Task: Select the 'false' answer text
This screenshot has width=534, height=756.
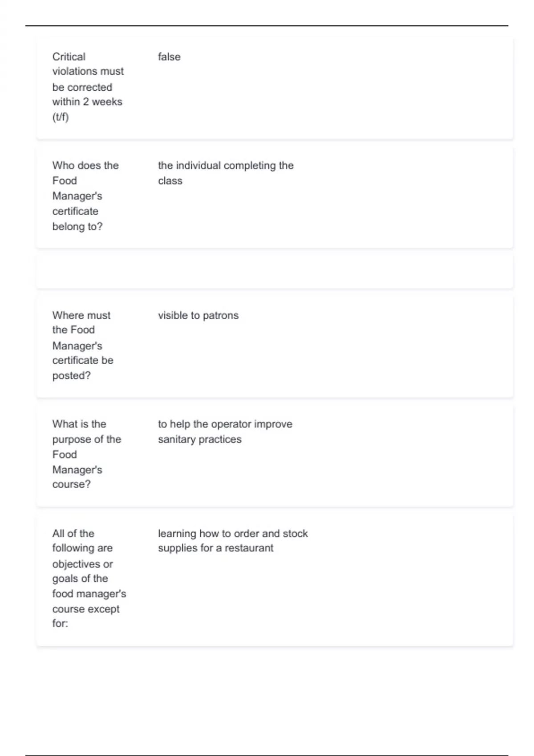Action: coord(169,57)
